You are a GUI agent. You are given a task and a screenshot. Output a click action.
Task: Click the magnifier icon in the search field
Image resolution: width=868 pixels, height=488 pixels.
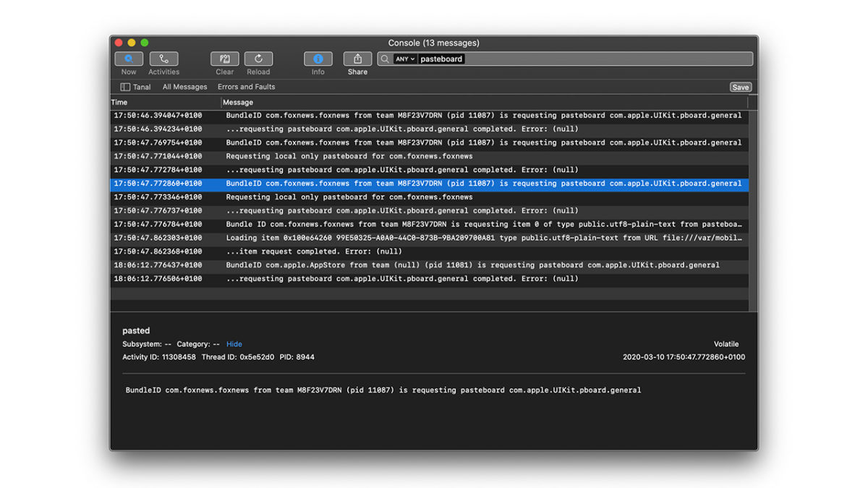click(385, 59)
